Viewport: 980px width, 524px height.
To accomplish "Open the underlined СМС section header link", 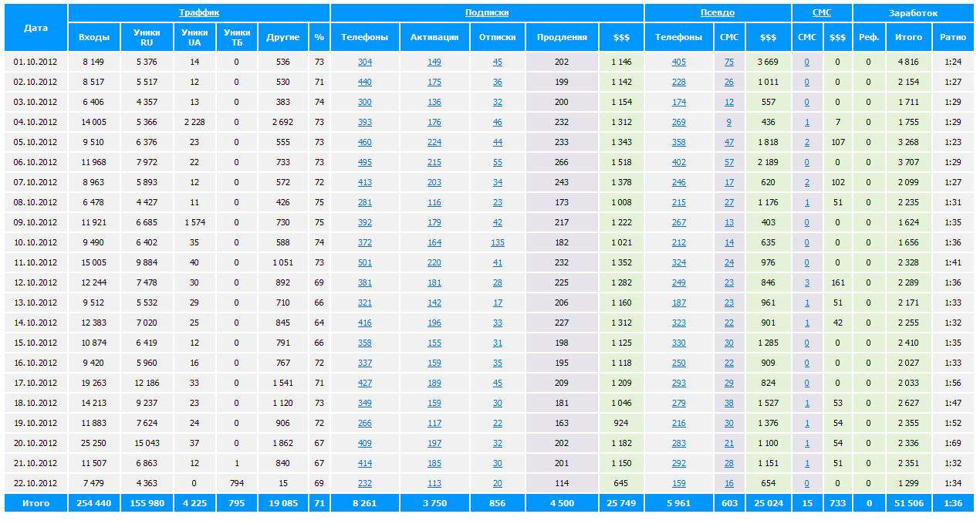I will (x=822, y=13).
